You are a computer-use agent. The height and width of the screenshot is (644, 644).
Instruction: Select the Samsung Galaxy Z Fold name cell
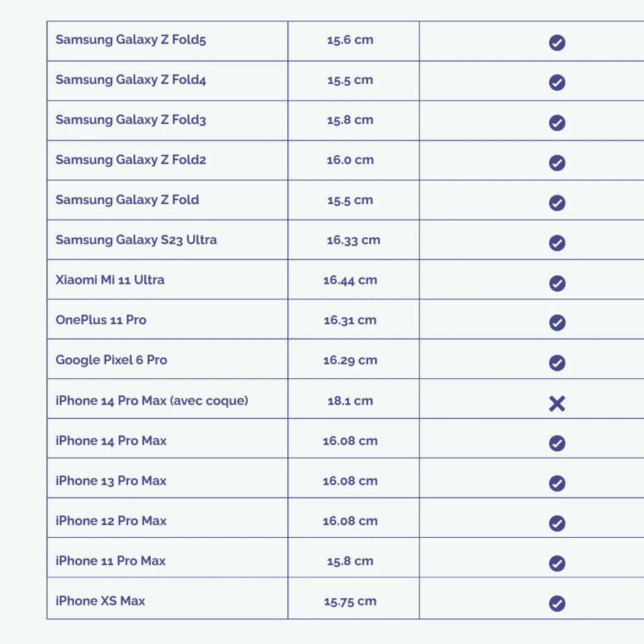[167, 200]
